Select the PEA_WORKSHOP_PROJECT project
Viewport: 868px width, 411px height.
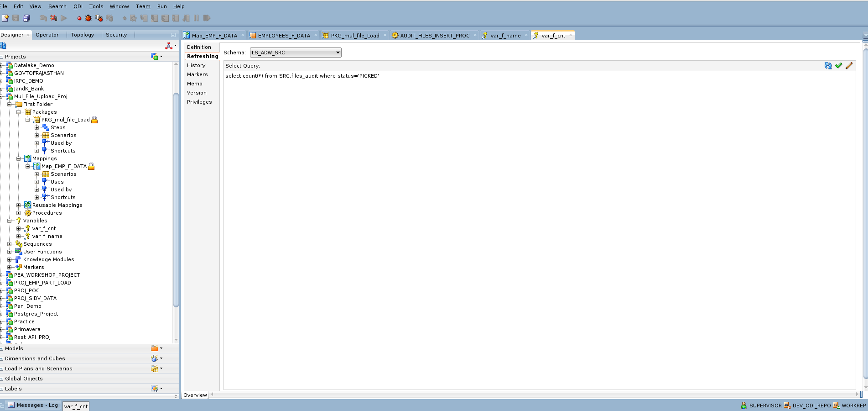coord(47,275)
